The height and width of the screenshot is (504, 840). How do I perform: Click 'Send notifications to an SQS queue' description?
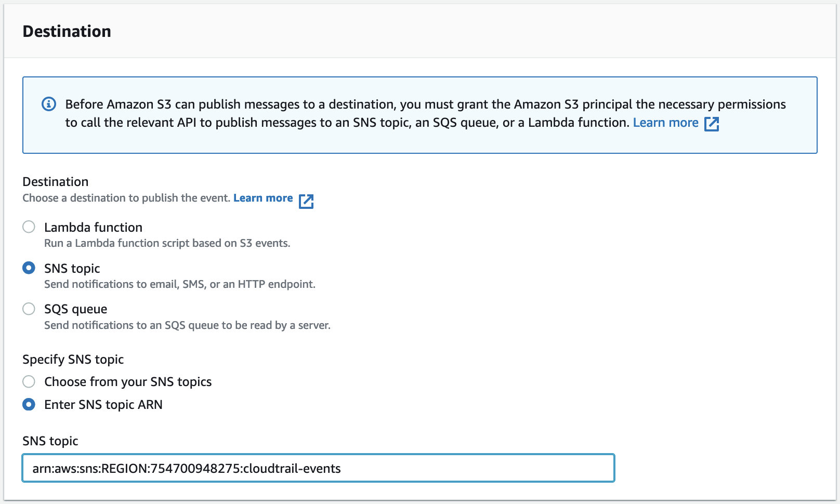187,325
